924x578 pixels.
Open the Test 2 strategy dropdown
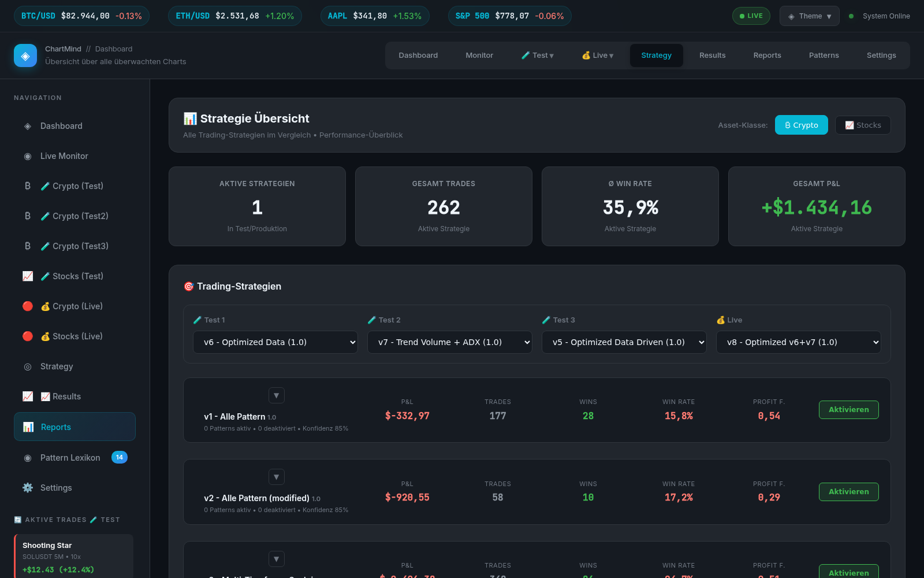(450, 342)
